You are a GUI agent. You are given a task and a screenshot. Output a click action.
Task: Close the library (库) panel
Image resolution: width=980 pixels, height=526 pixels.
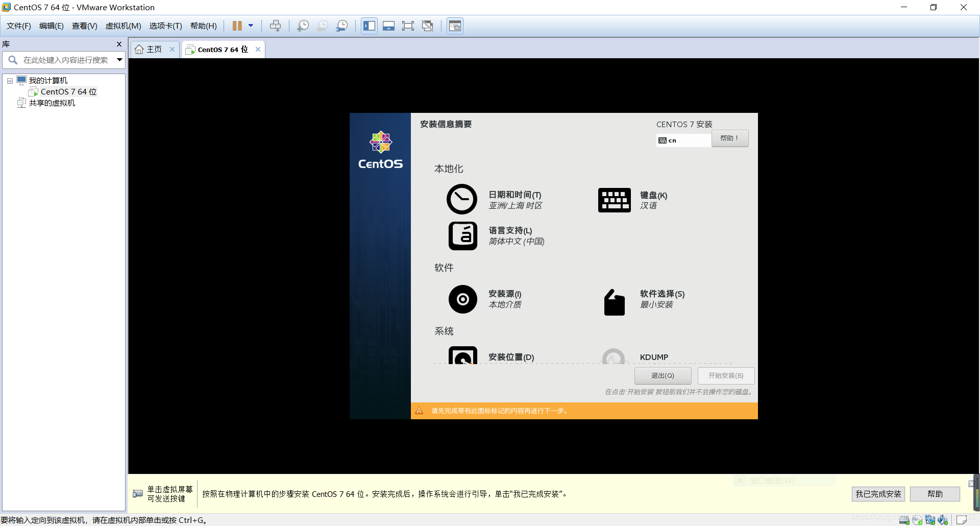[x=119, y=44]
